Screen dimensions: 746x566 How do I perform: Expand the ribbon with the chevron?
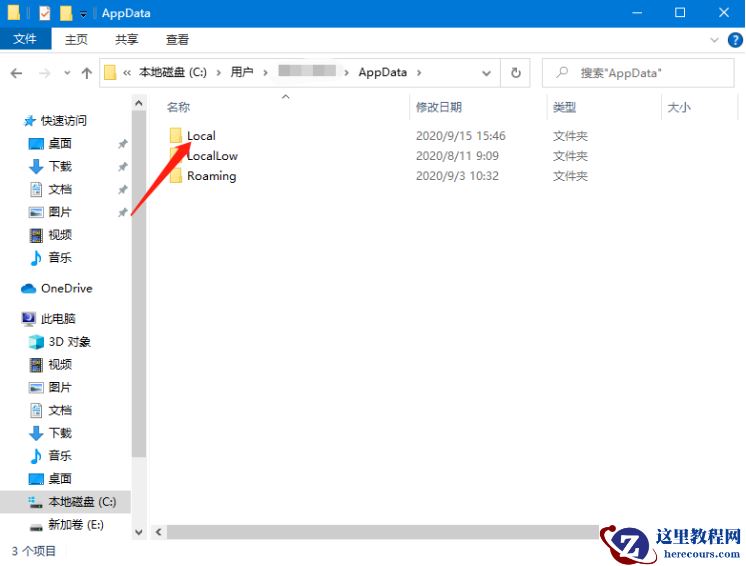tap(714, 40)
